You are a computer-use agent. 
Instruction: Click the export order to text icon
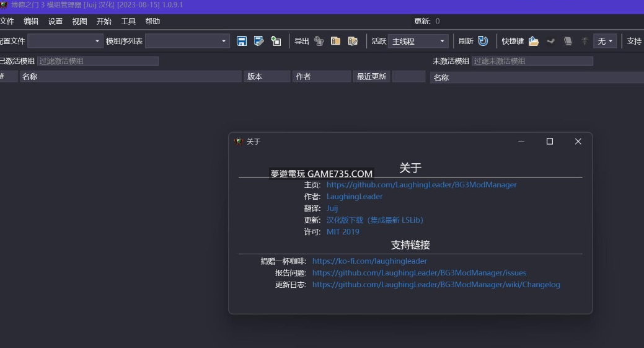coord(353,41)
